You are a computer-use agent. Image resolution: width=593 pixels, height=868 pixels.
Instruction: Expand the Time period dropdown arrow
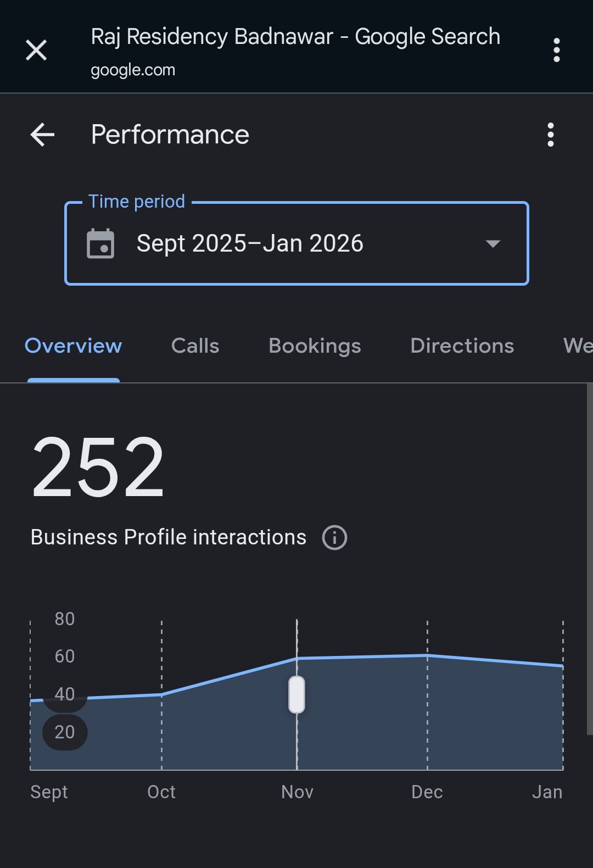pos(493,243)
